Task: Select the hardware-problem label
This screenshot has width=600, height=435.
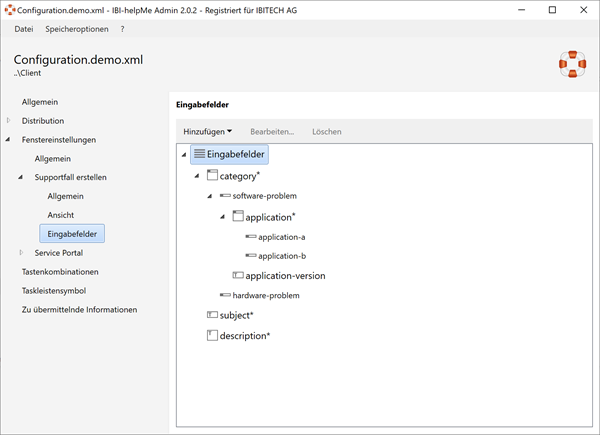Action: pos(266,295)
